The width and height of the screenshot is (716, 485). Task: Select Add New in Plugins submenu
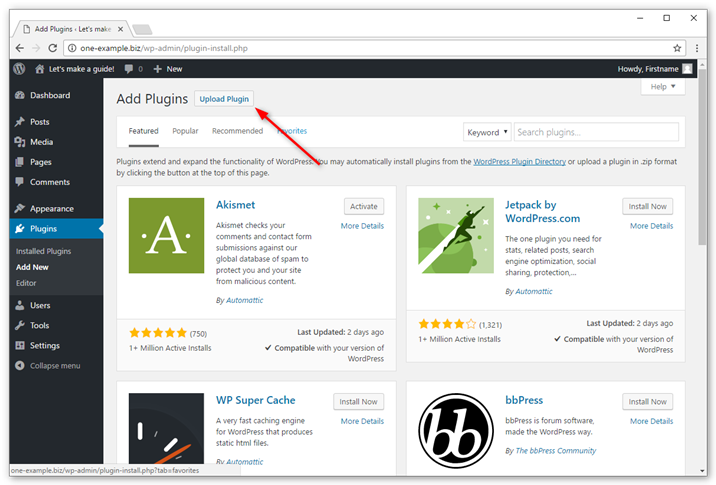pyautogui.click(x=32, y=267)
